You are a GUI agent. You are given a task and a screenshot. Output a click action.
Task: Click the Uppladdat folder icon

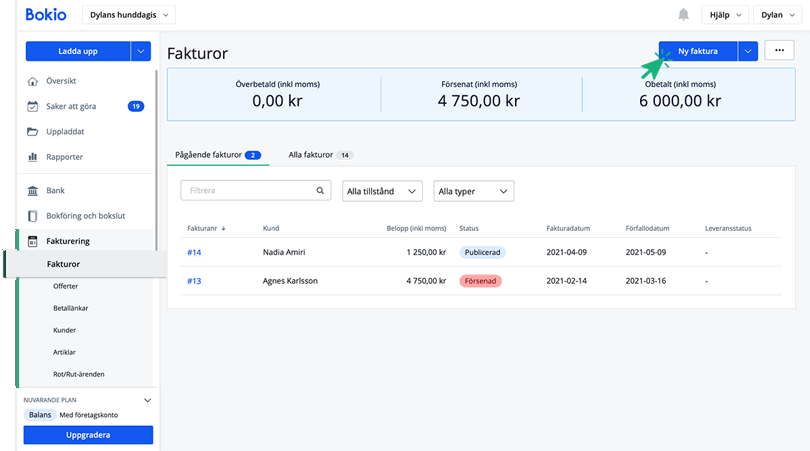click(33, 131)
